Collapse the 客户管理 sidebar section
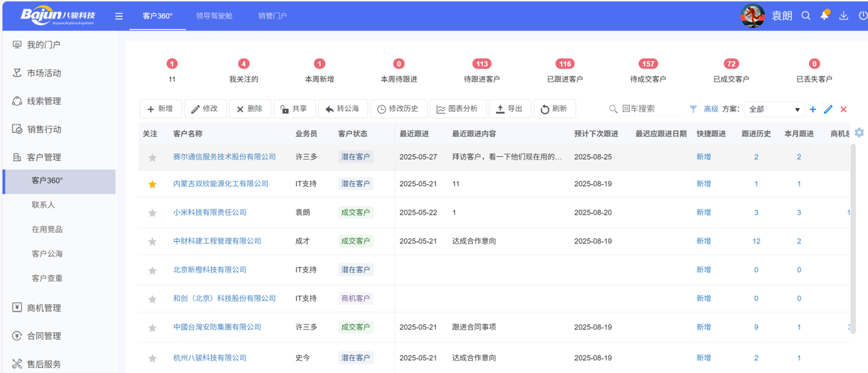The image size is (868, 373). 44,157
